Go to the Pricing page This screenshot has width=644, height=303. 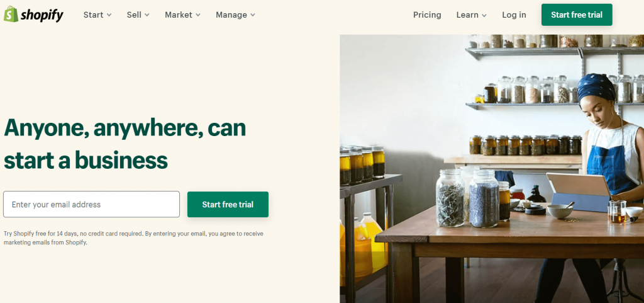click(427, 14)
